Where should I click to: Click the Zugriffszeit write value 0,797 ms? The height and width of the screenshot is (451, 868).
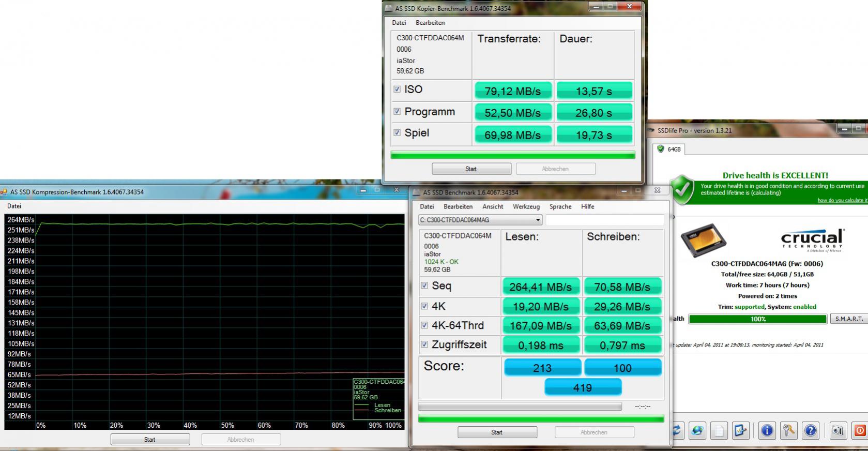pyautogui.click(x=622, y=345)
